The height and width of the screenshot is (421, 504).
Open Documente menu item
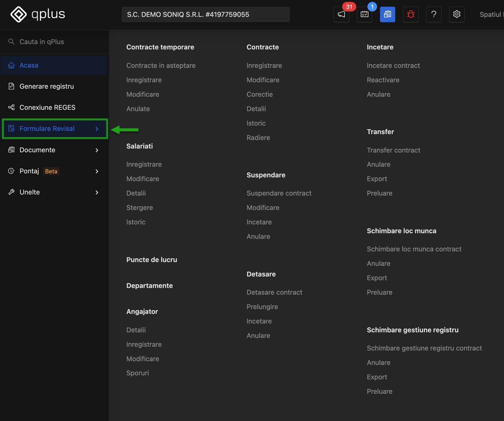54,150
